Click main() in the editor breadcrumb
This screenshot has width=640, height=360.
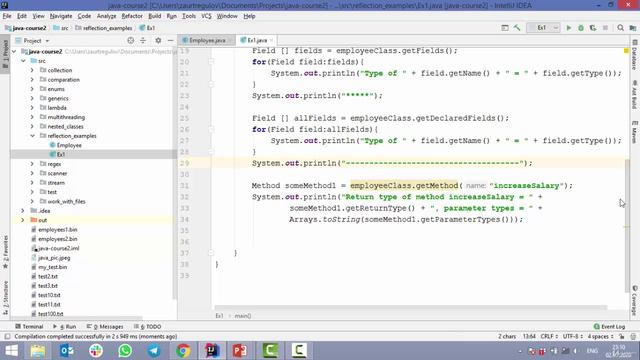click(243, 316)
